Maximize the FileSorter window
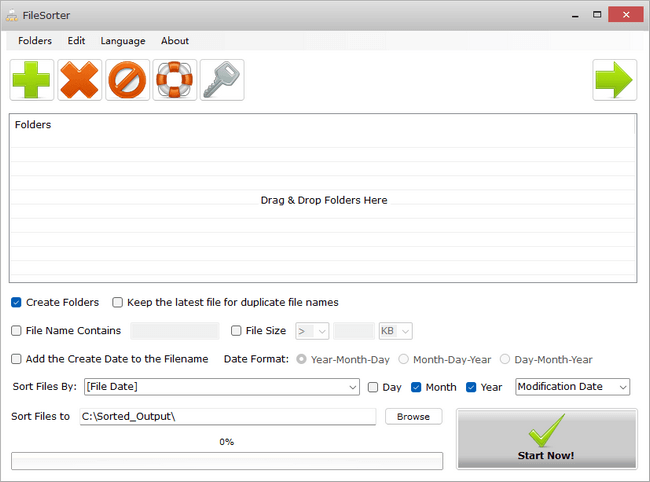The width and height of the screenshot is (650, 482). [x=597, y=15]
